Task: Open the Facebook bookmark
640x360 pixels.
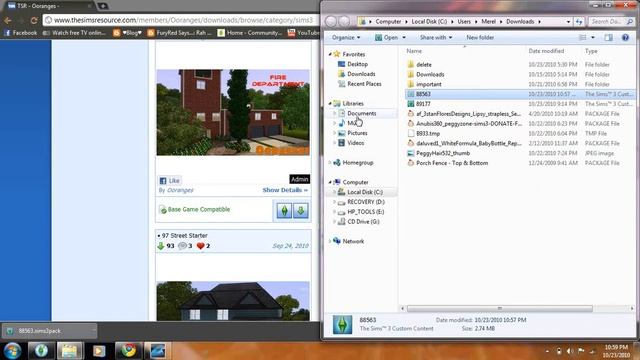Action: (x=20, y=33)
